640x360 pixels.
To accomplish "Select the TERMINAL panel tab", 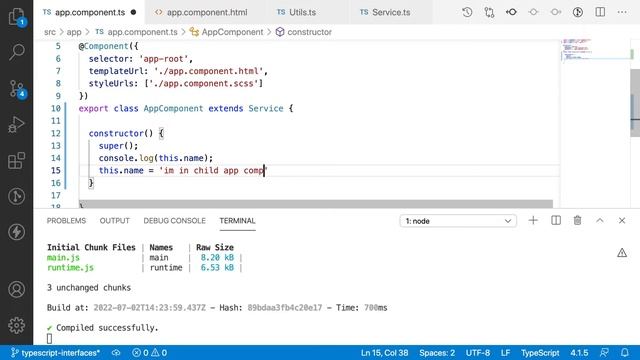I will (237, 221).
